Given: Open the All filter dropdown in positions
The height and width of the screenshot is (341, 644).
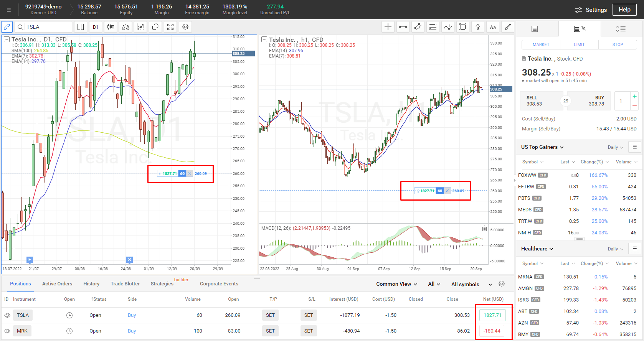Looking at the screenshot, I should 434,284.
